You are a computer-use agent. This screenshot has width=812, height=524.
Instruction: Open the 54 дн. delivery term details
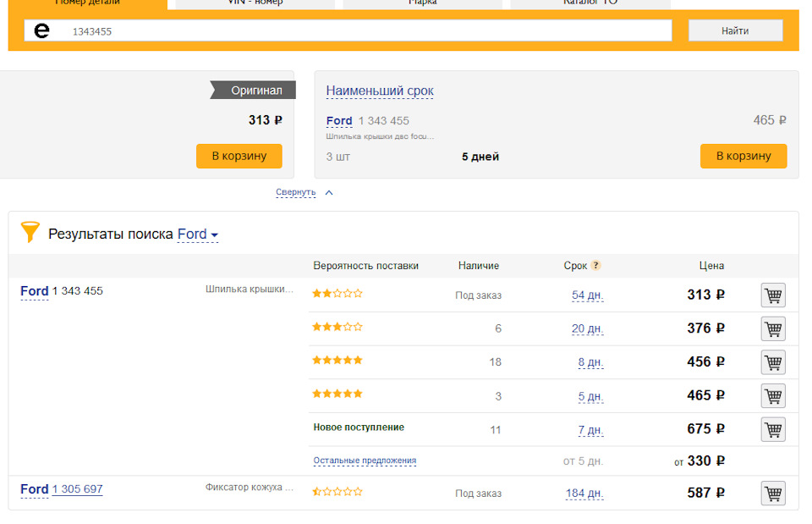click(587, 295)
